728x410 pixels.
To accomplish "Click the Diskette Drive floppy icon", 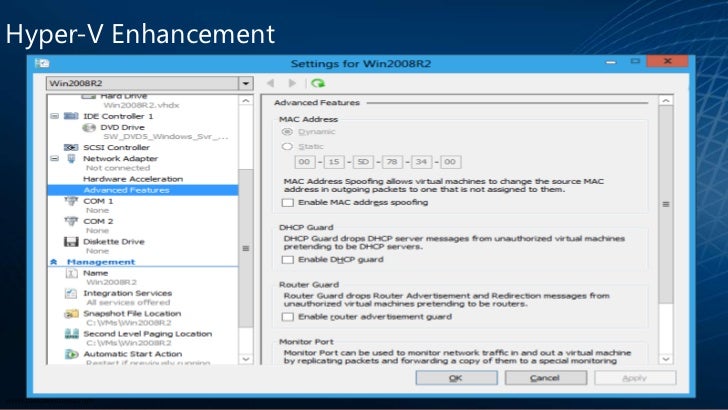I will point(71,241).
